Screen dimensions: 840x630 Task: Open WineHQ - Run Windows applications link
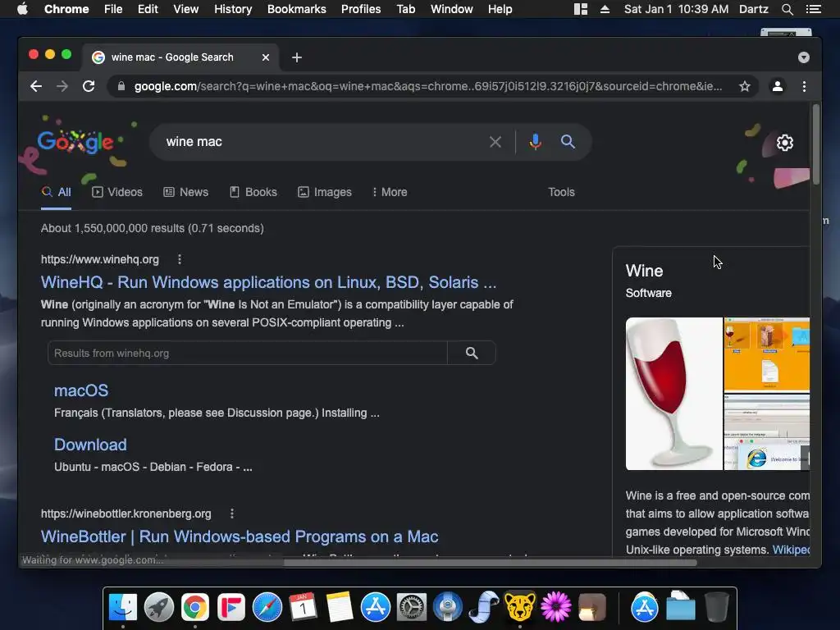point(268,282)
